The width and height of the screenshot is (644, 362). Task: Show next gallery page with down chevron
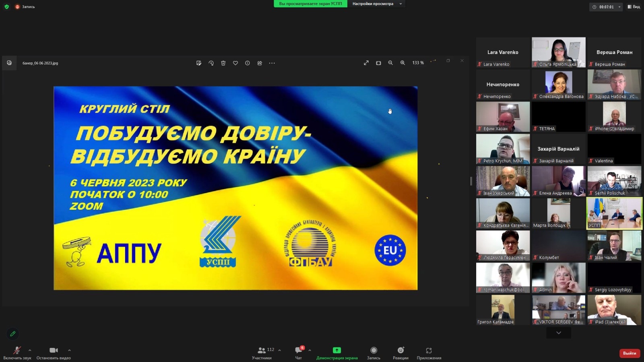click(559, 333)
